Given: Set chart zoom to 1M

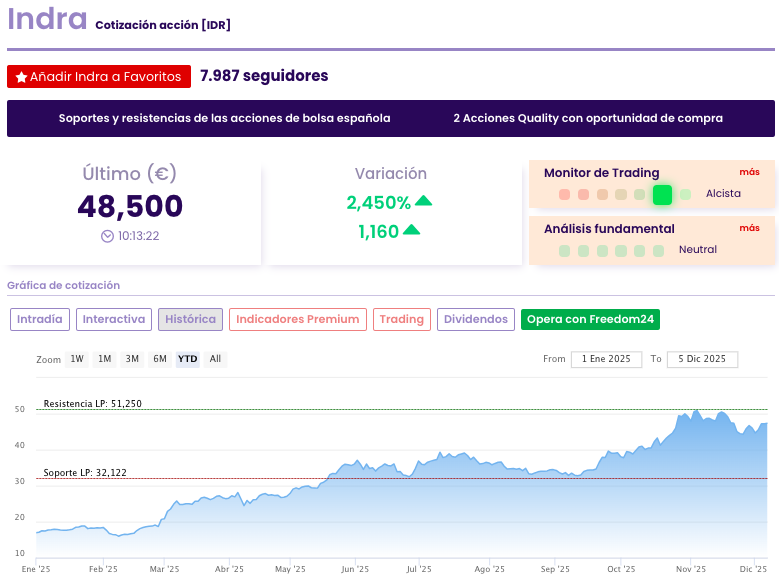Looking at the screenshot, I should (x=104, y=359).
